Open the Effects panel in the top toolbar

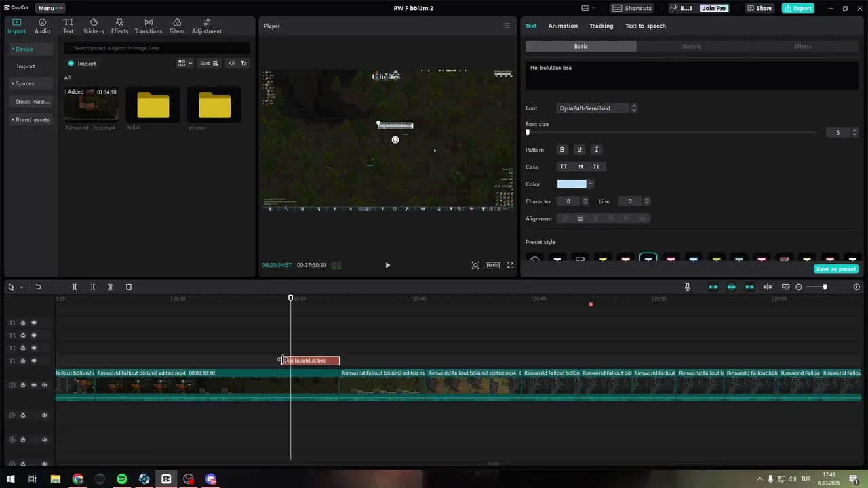coord(119,26)
